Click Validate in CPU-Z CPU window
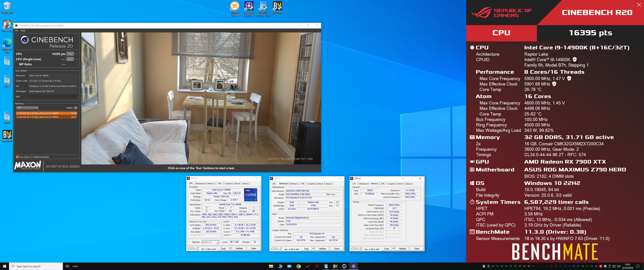This screenshot has height=270, width=644. pyautogui.click(x=239, y=248)
